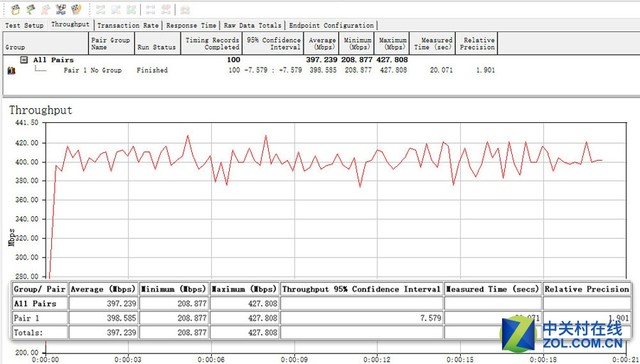Click the Minimum (Mbps) column header
The width and height of the screenshot is (640, 364).
tap(357, 43)
